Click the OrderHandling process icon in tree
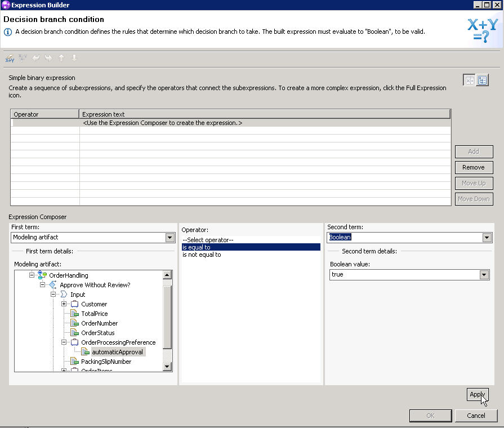The height and width of the screenshot is (428, 504). point(42,275)
